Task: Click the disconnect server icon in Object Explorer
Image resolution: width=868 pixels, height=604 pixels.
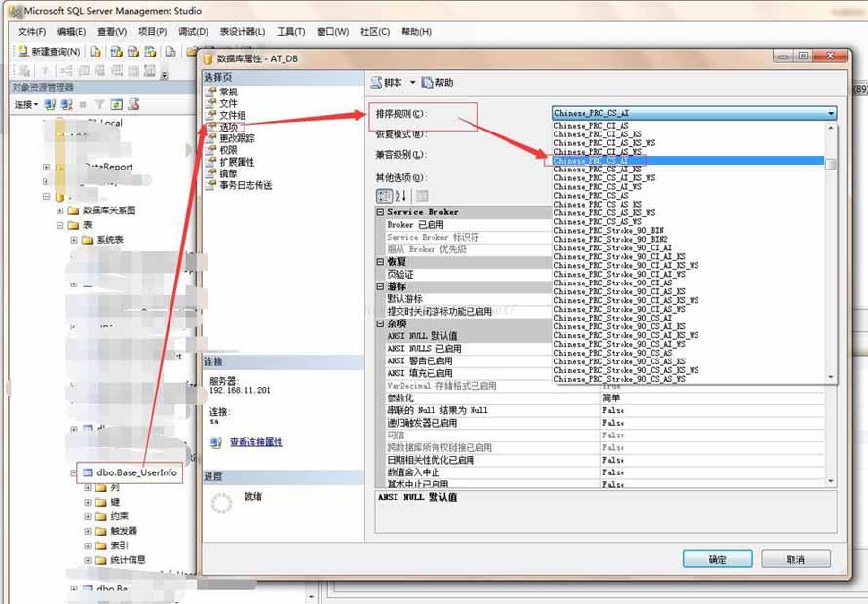Action: 68,102
